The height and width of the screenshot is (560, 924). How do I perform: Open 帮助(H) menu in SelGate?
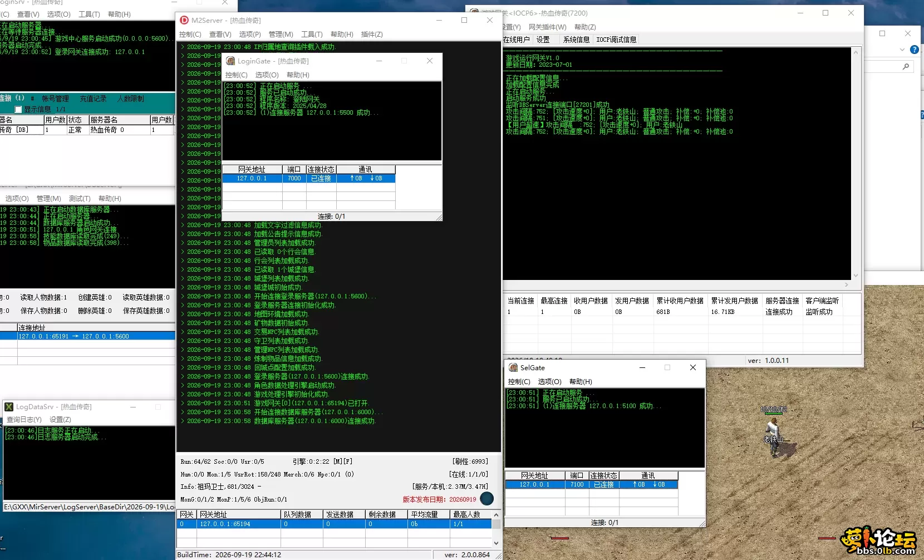581,382
